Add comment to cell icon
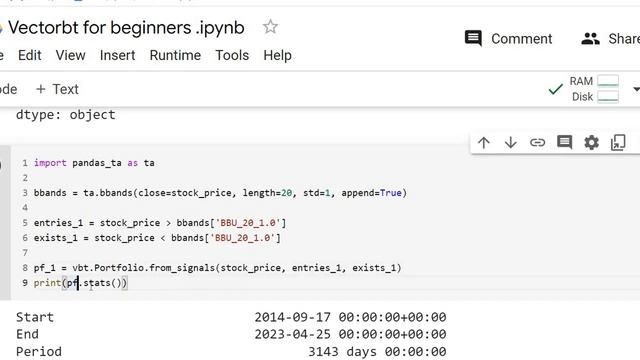The image size is (640, 360). point(564,142)
